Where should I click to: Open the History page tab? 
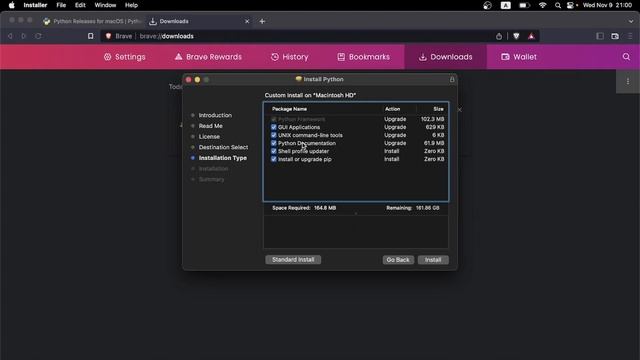[290, 57]
